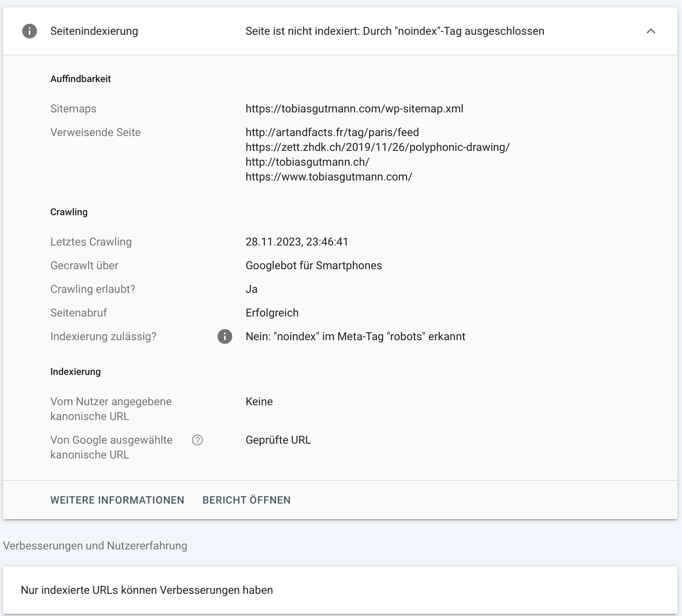
Task: Open the zett.zhdk.ch polyphonic-drawing link
Action: coord(377,147)
